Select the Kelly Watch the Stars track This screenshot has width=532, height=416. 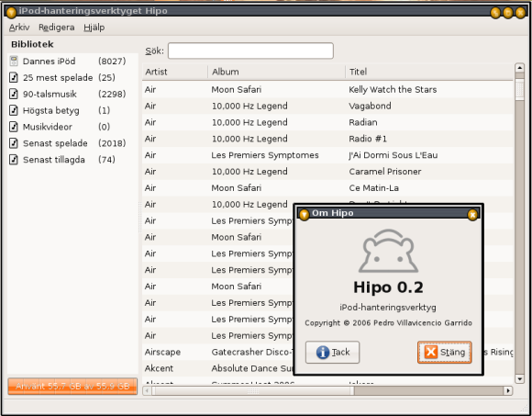tap(327, 89)
